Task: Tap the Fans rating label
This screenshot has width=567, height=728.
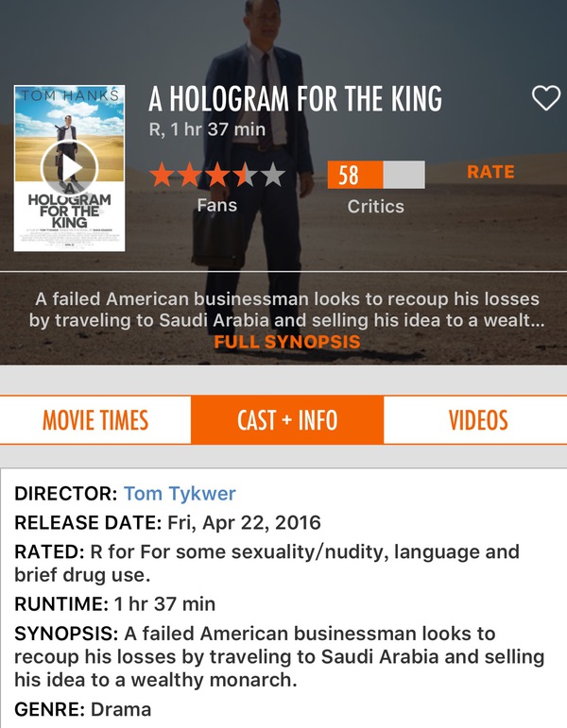Action: click(x=217, y=205)
